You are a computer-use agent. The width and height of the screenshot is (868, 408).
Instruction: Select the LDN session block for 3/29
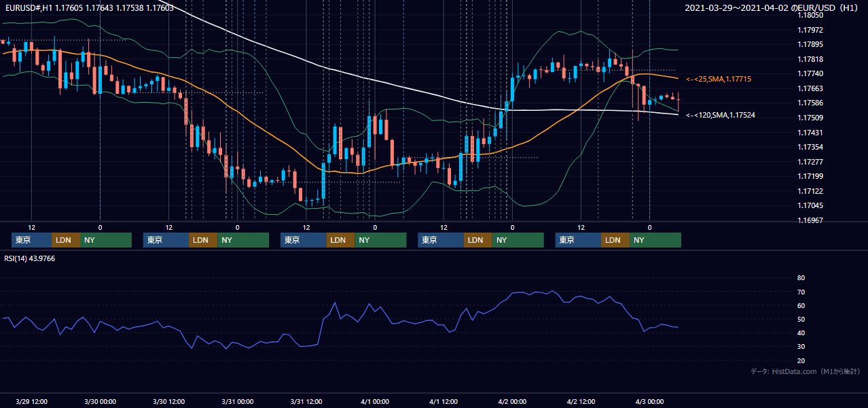(x=65, y=240)
